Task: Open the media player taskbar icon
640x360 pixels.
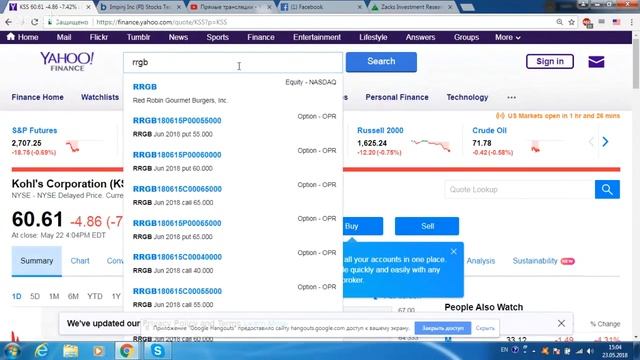Action: click(x=98, y=351)
